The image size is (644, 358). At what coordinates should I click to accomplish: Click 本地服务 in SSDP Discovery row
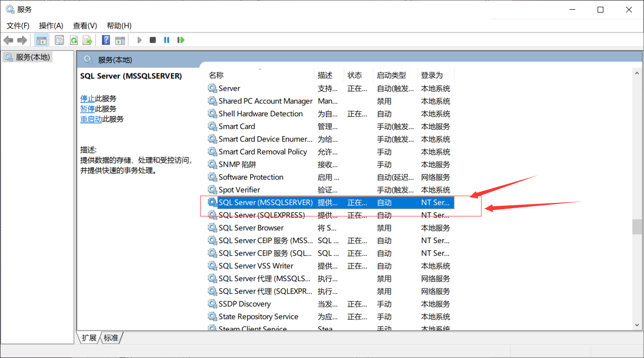tap(436, 304)
